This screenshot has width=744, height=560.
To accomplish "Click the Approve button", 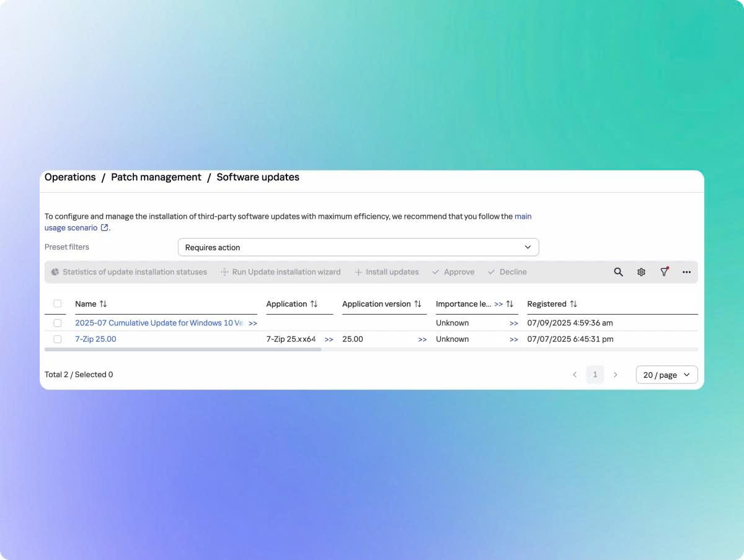I will point(453,272).
